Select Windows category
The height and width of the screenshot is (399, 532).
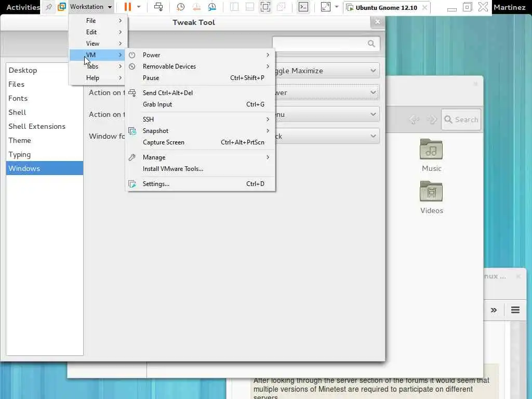[x=45, y=168]
